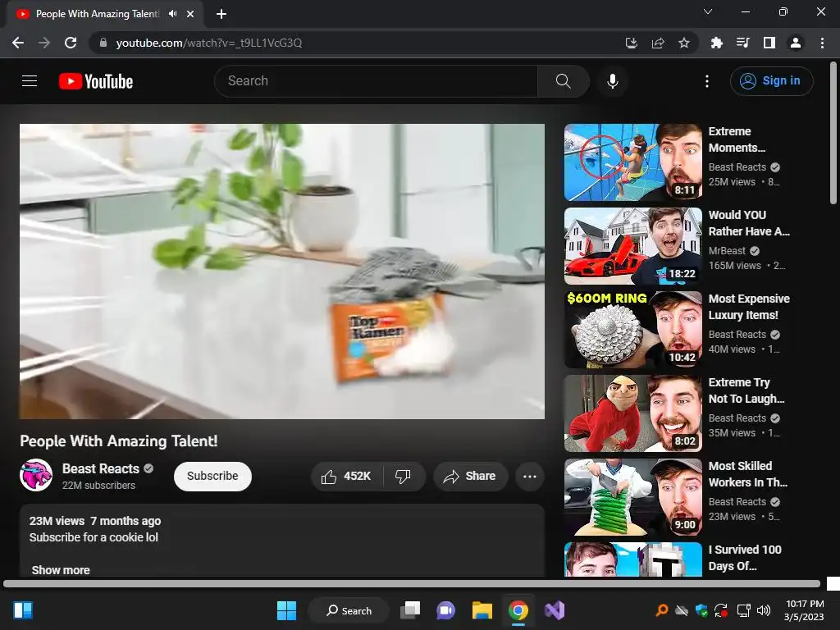Screen dimensions: 840x630
Task: Start voice search with microphone icon
Action: coord(613,81)
